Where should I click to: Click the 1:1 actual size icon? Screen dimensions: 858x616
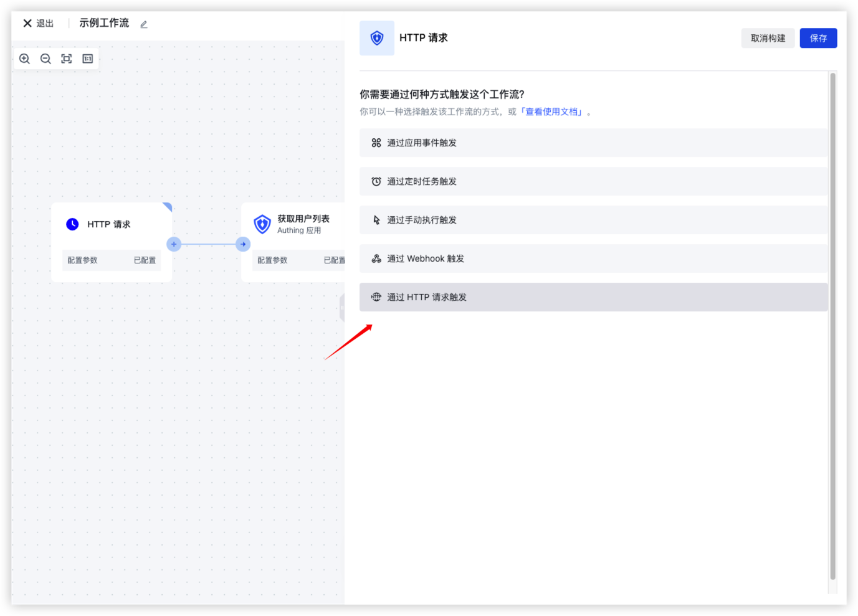88,59
